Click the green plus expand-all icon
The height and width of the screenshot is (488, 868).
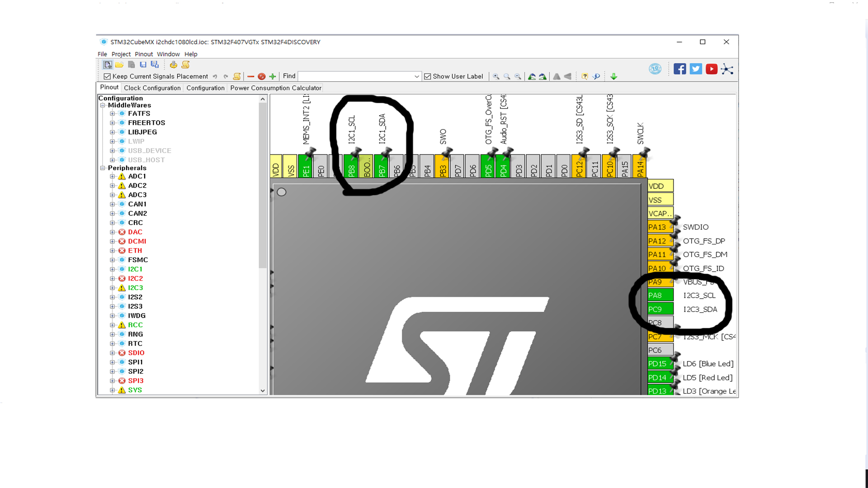point(273,76)
